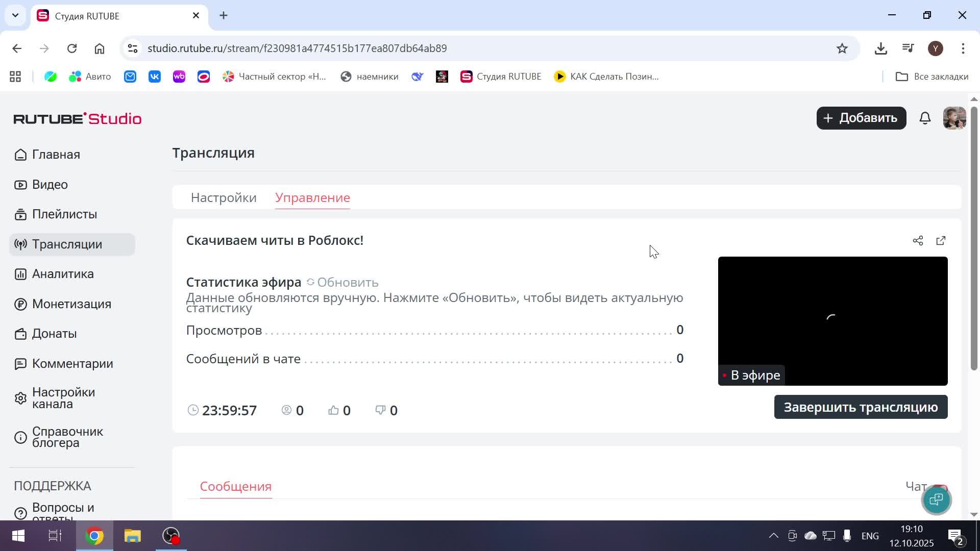Open the notifications bell

tap(925, 118)
